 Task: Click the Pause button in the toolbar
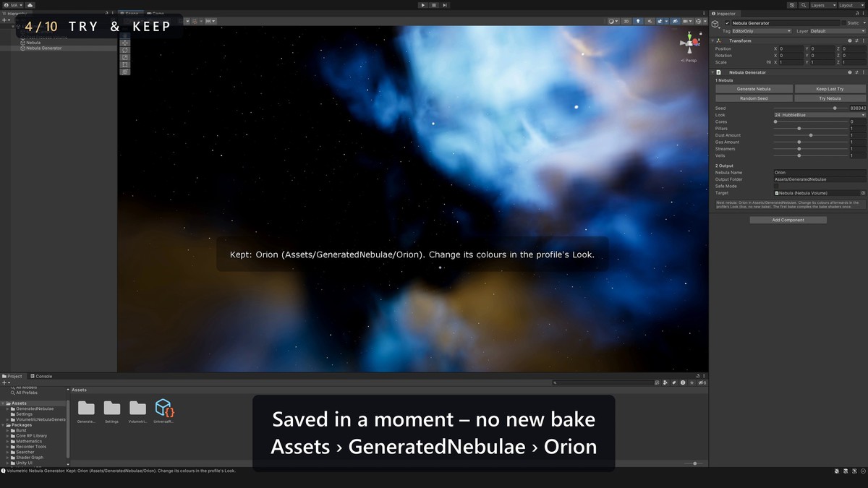tap(434, 5)
